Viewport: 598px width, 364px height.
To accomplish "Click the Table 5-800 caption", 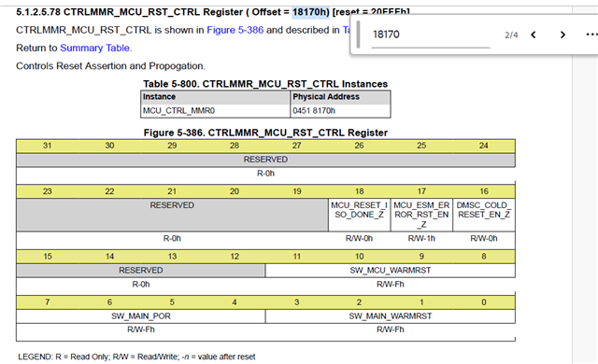I will point(265,84).
